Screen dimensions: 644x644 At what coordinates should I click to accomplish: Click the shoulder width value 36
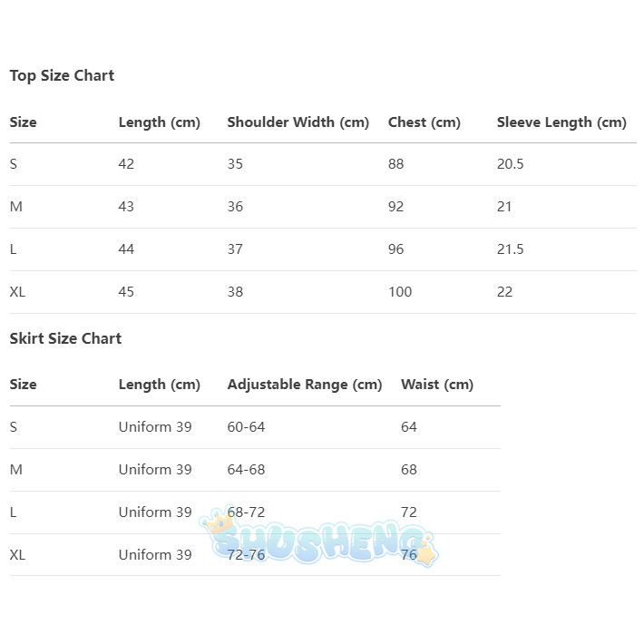(x=235, y=207)
